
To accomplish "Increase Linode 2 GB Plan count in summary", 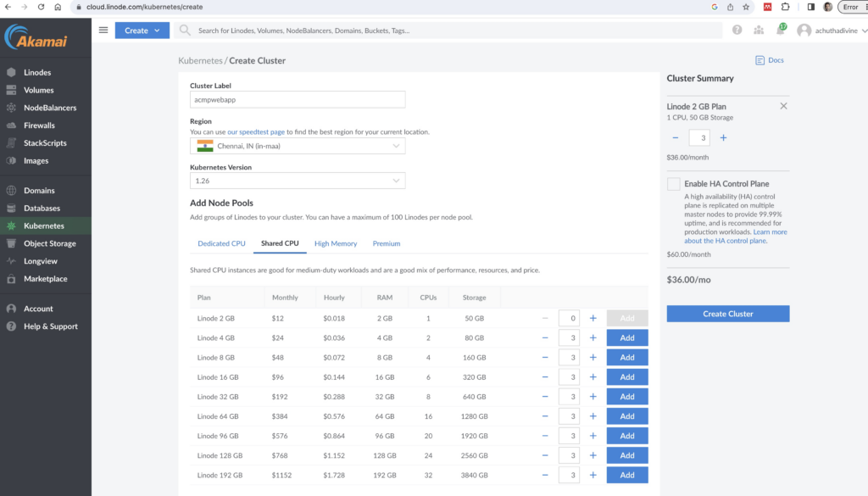I will click(x=723, y=138).
